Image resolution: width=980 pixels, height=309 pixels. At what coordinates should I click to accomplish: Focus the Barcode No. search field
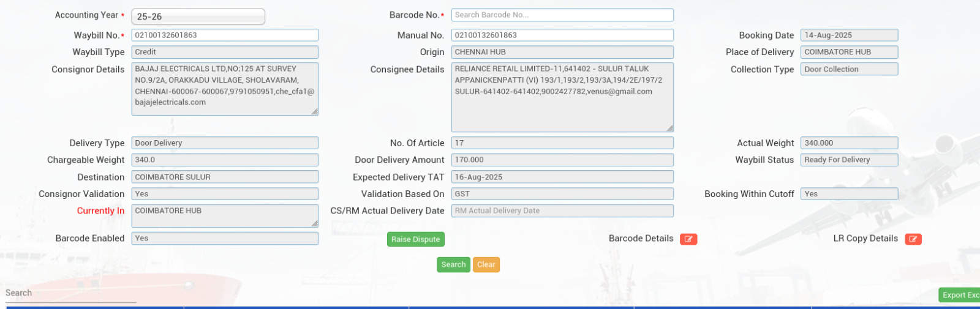pyautogui.click(x=562, y=15)
